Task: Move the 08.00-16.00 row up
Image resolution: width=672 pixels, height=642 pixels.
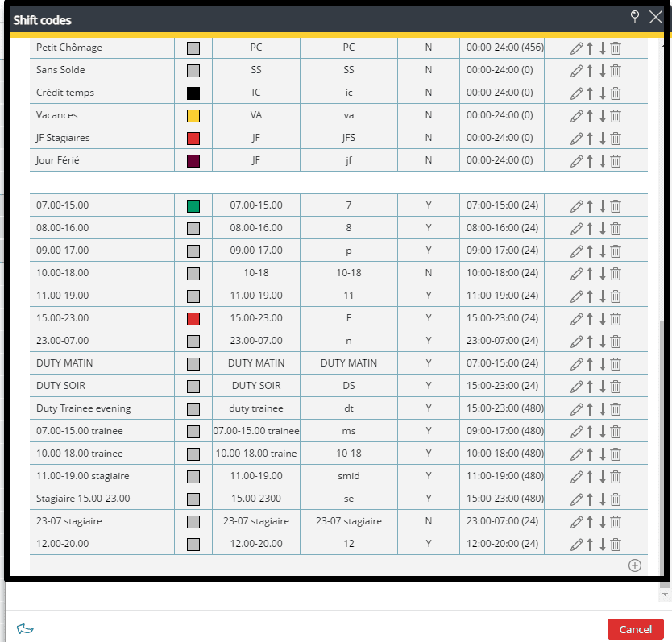Action: tap(590, 228)
